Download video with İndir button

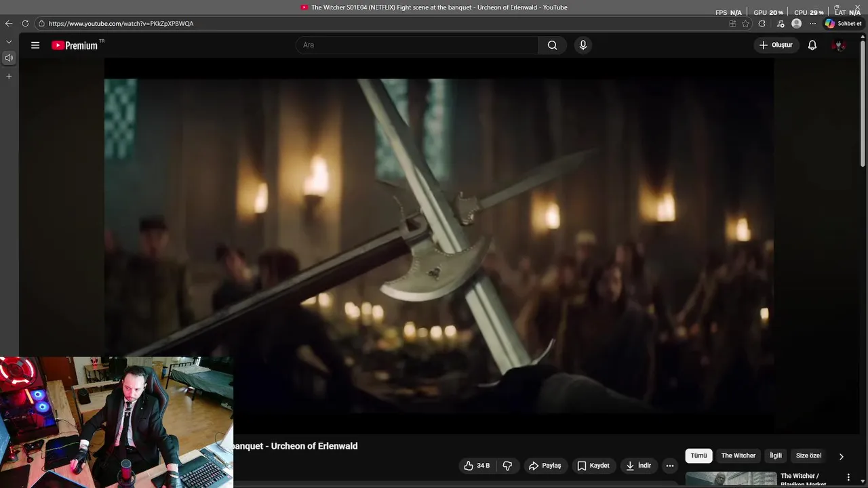coord(638,466)
